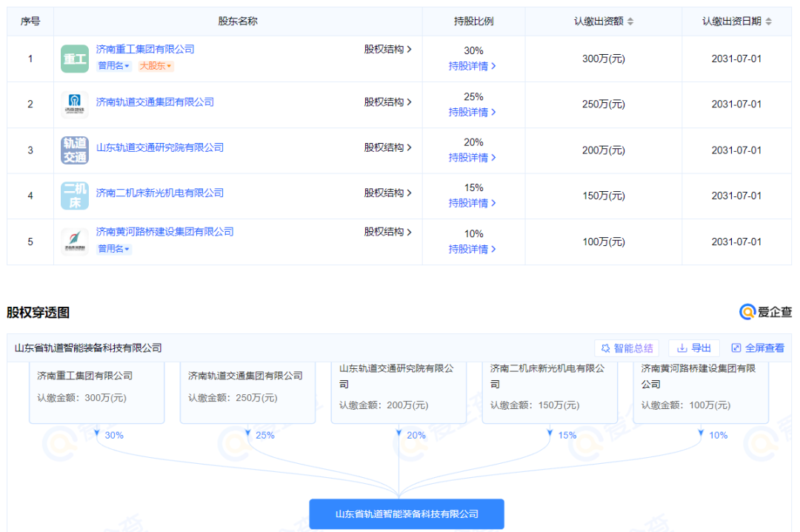800x532 pixels.
Task: Click the 股东名称 column header
Action: pyautogui.click(x=238, y=21)
